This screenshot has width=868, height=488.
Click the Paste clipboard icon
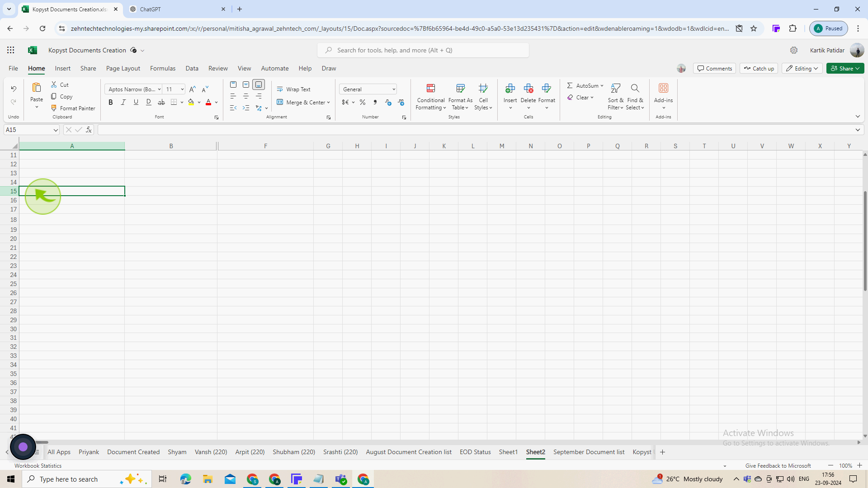pos(37,88)
